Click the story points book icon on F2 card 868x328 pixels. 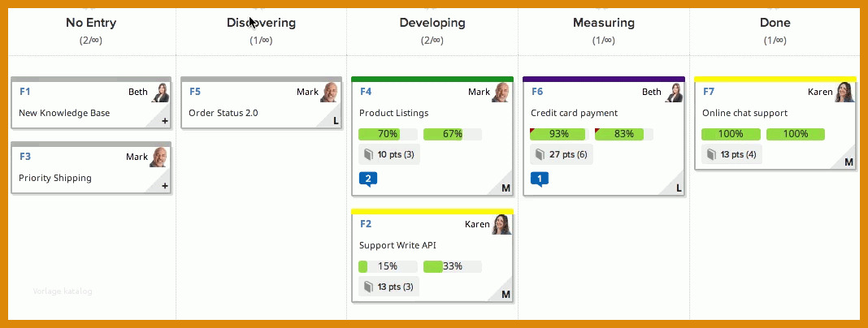click(x=369, y=287)
